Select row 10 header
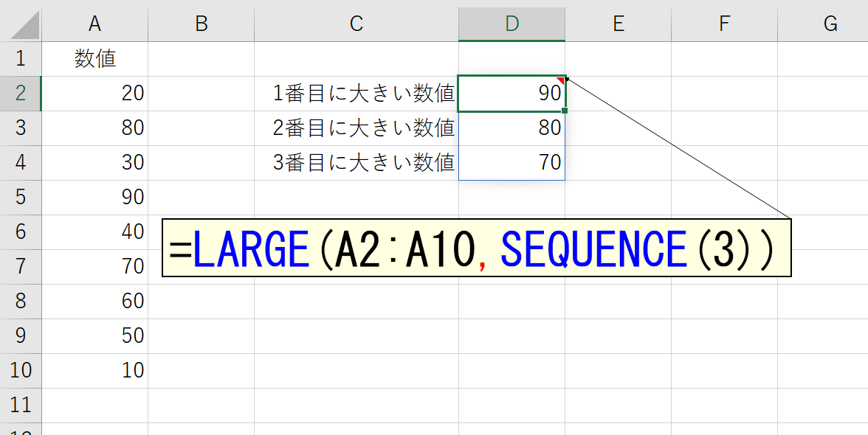 point(21,370)
